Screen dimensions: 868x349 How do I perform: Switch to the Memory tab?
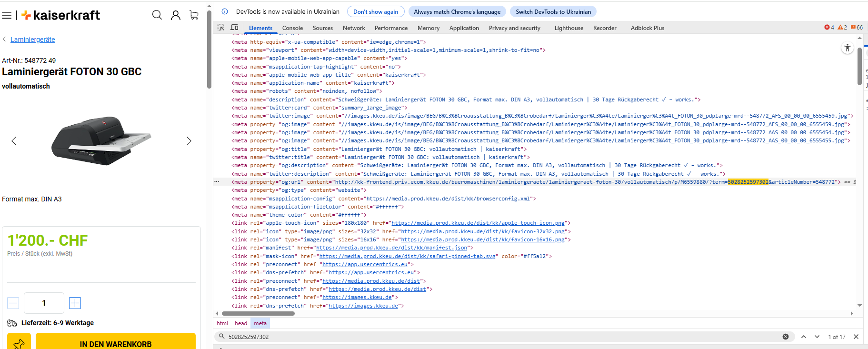(429, 28)
